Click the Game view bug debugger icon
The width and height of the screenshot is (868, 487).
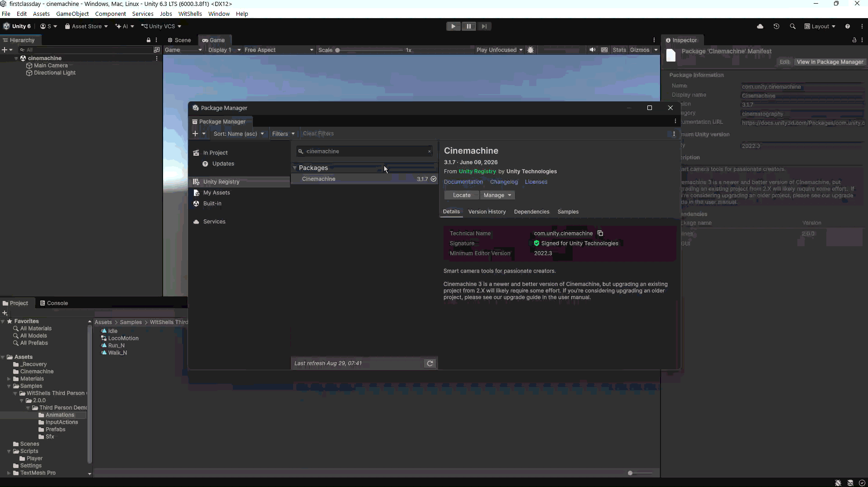(531, 50)
